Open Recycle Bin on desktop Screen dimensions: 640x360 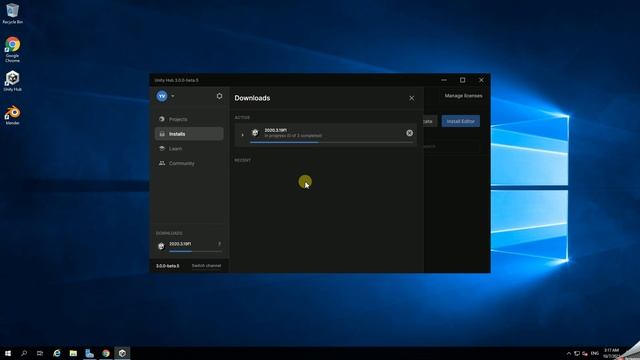pyautogui.click(x=12, y=13)
